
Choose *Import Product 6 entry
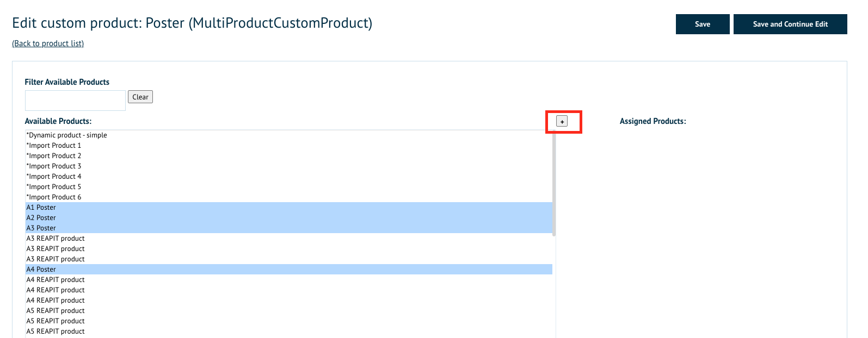click(x=54, y=197)
